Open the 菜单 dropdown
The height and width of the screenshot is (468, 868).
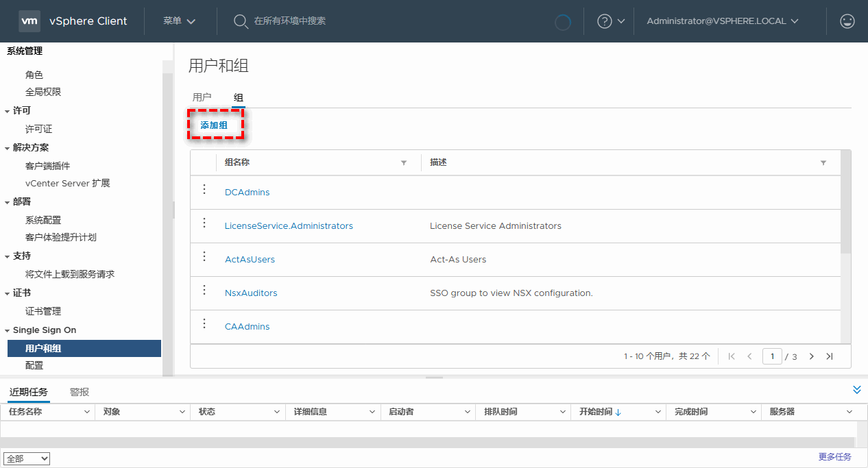[180, 21]
